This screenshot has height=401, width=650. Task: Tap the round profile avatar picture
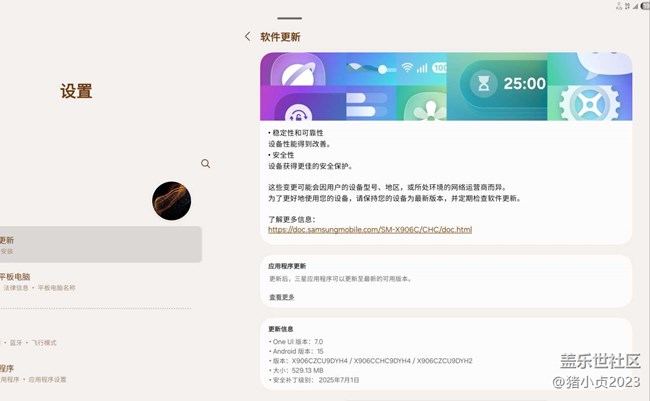(171, 201)
